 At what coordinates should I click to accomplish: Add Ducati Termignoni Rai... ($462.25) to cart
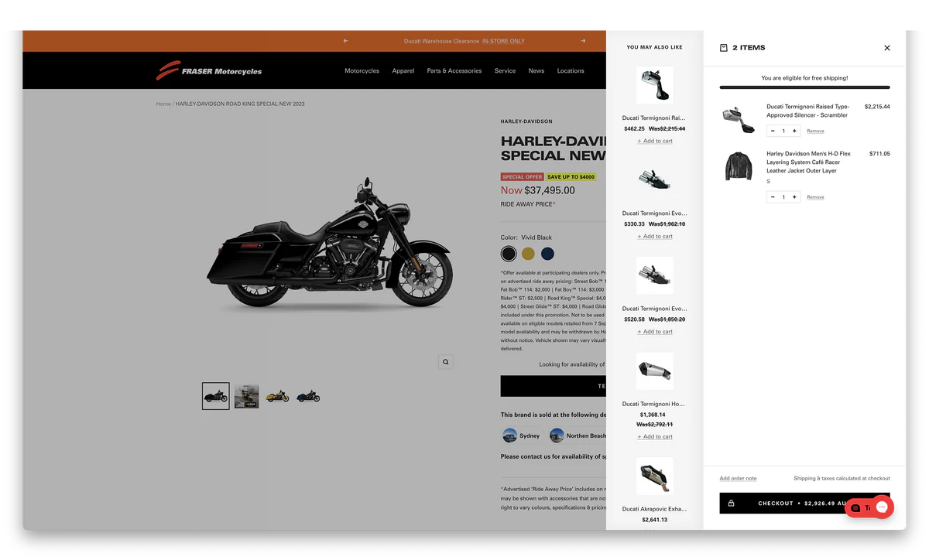coord(655,141)
